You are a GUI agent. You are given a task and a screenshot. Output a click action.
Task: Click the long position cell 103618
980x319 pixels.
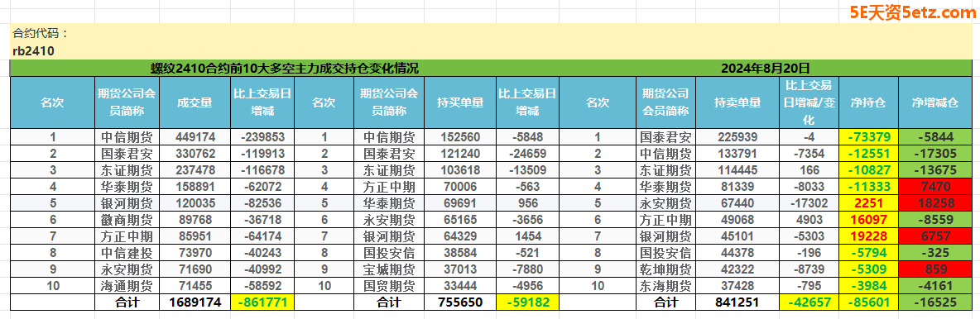(x=460, y=169)
